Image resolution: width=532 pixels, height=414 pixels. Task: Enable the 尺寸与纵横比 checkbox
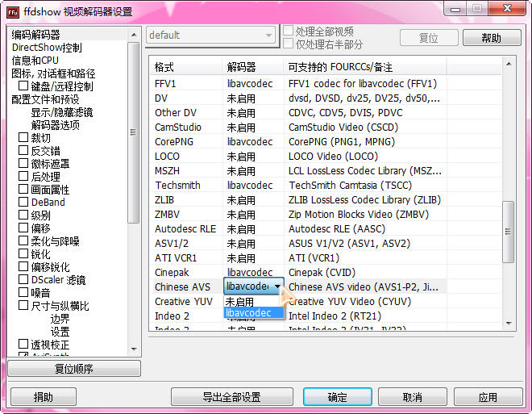(x=23, y=305)
